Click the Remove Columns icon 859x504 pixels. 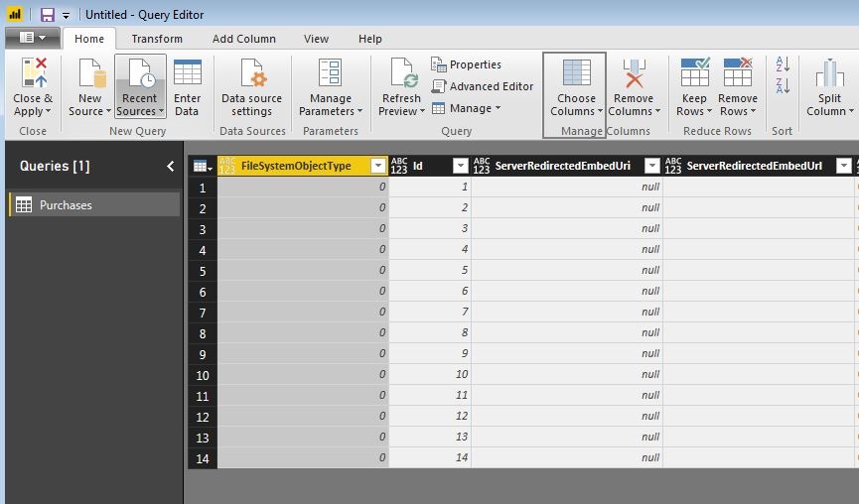click(x=633, y=75)
